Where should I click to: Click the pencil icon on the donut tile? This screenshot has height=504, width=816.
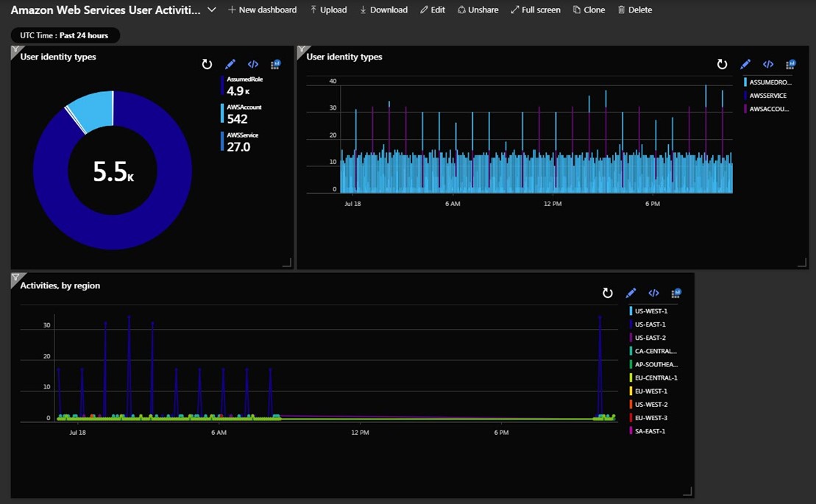coord(230,65)
